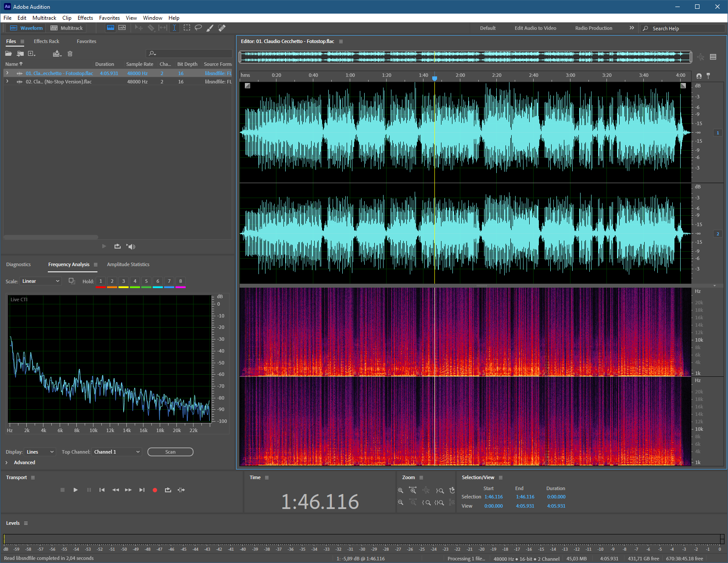Open the Effects menu
The height and width of the screenshot is (563, 728).
[85, 18]
